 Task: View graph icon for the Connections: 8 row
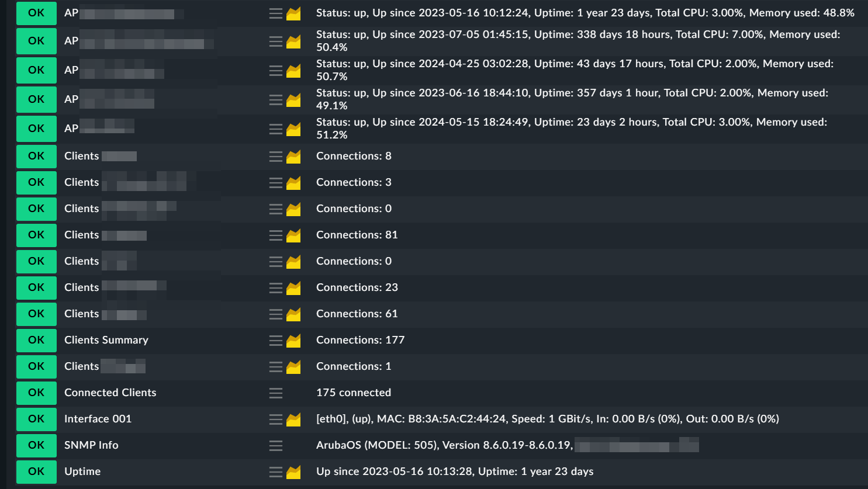click(293, 156)
